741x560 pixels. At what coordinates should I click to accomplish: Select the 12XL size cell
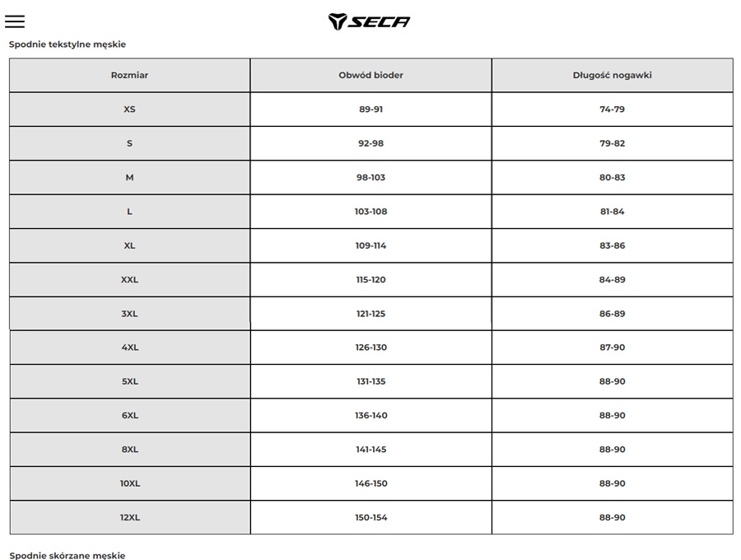pos(129,518)
